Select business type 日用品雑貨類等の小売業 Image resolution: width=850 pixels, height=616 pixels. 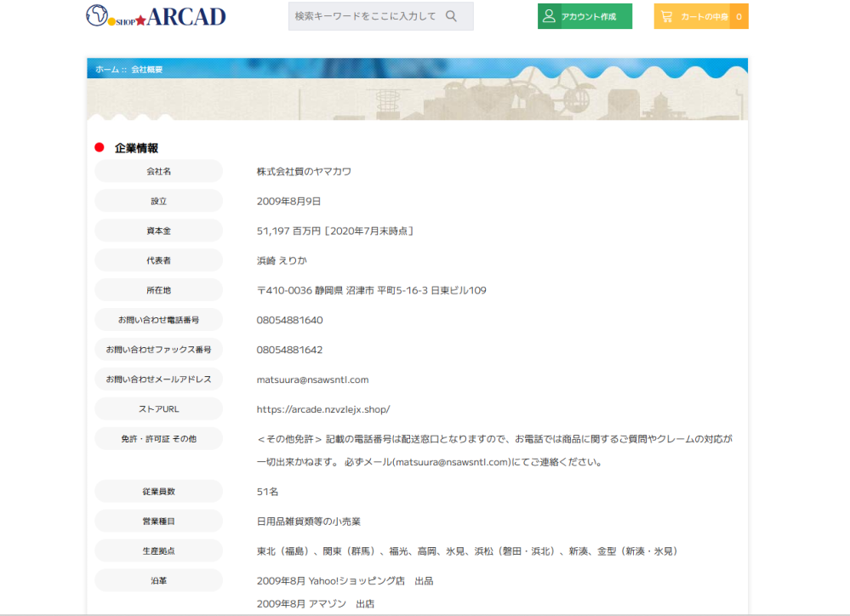[x=309, y=522]
